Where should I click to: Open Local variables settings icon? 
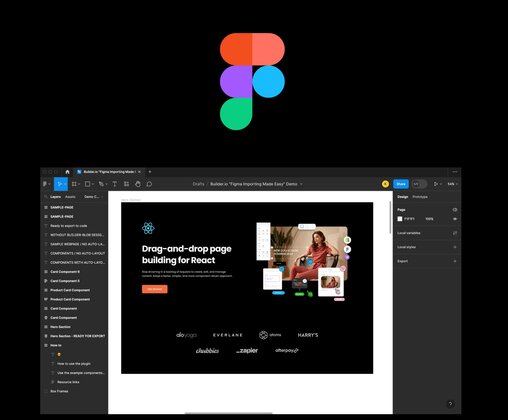[x=455, y=233]
